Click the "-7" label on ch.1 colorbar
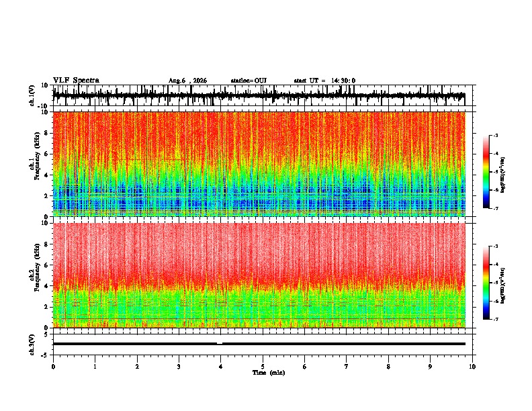Screen dimensions: 532x411 click(496, 208)
